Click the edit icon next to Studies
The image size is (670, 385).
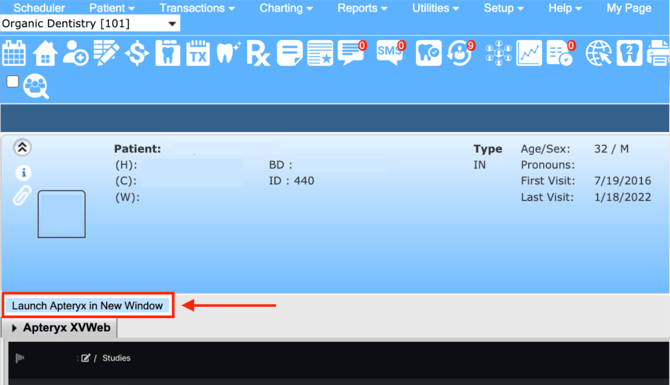[x=85, y=358]
